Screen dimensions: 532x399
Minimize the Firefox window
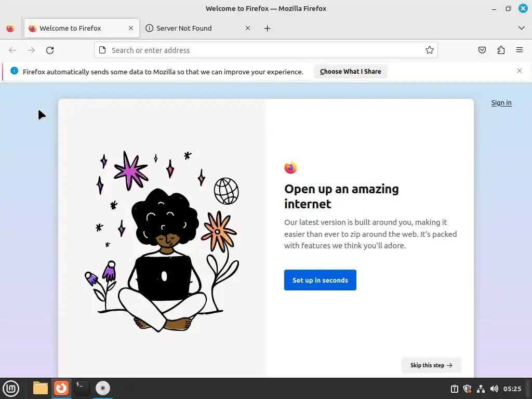(x=494, y=8)
